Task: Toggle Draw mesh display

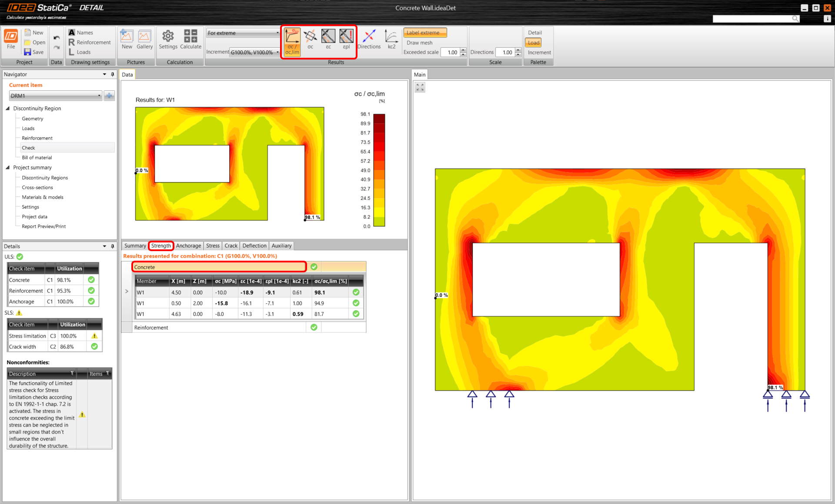Action: (x=419, y=43)
